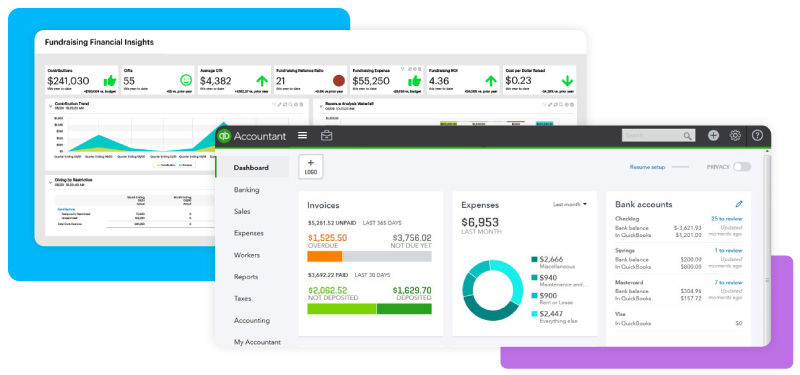The width and height of the screenshot is (800, 375).
Task: Collapse the Giving by Restriction panel chevron
Action: point(51,182)
